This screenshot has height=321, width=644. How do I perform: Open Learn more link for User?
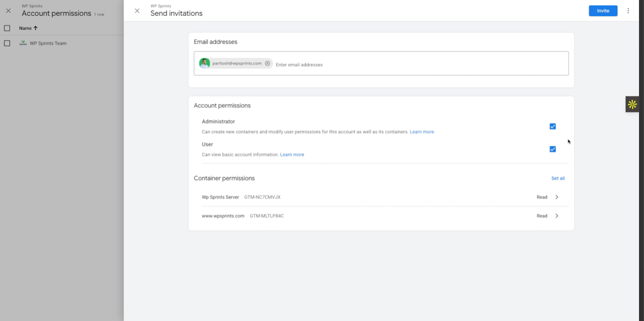pos(292,155)
